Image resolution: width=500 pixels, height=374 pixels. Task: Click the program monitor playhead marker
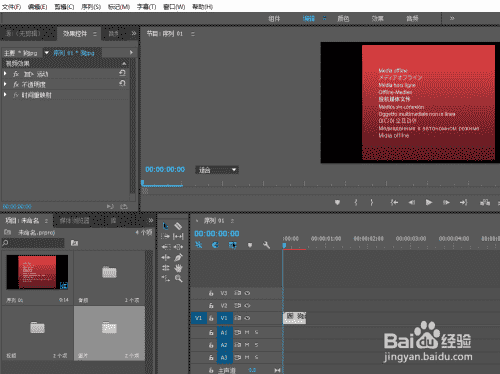(142, 183)
